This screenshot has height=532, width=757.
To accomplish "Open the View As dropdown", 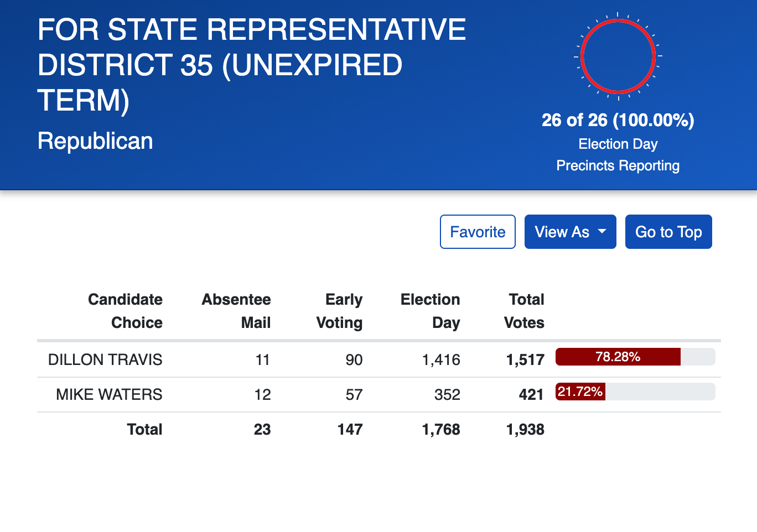I will coord(570,232).
